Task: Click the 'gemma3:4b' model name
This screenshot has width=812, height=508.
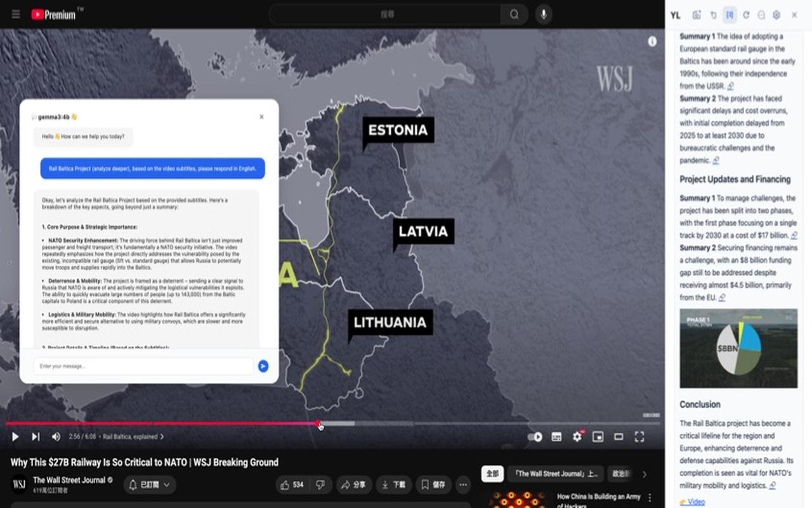Action: click(x=53, y=117)
